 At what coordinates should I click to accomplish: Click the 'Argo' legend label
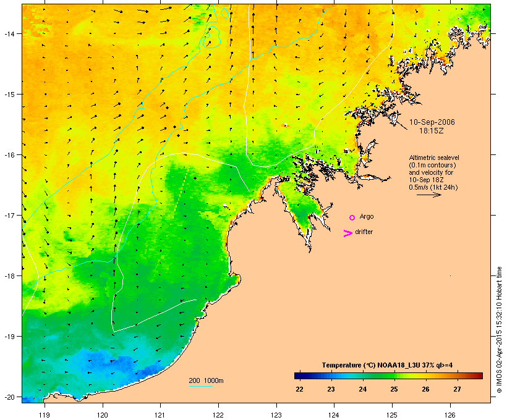click(367, 216)
